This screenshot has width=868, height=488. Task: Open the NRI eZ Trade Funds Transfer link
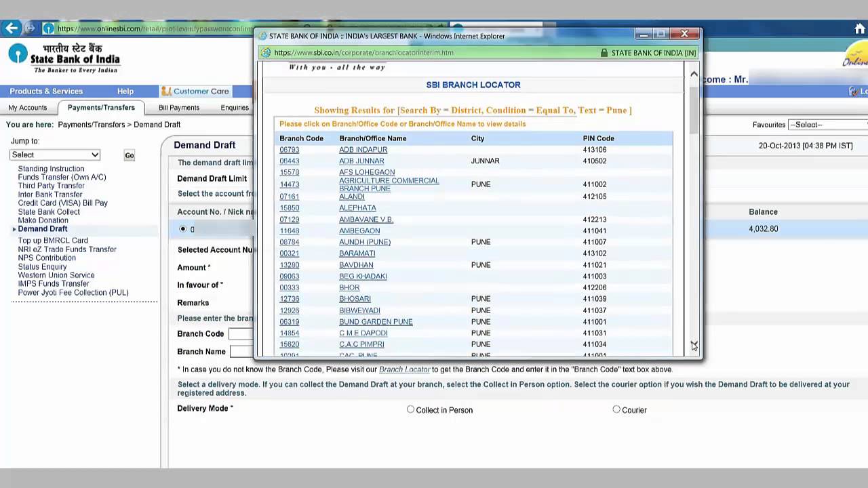[67, 249]
